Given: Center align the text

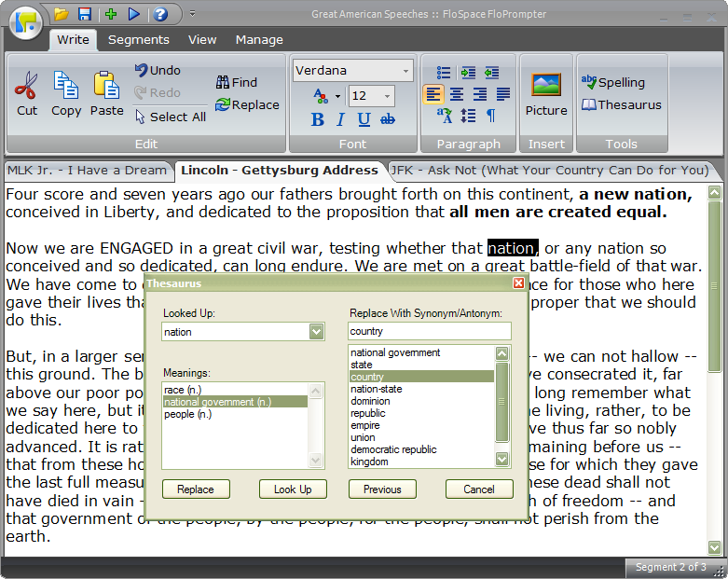Looking at the screenshot, I should pyautogui.click(x=457, y=94).
